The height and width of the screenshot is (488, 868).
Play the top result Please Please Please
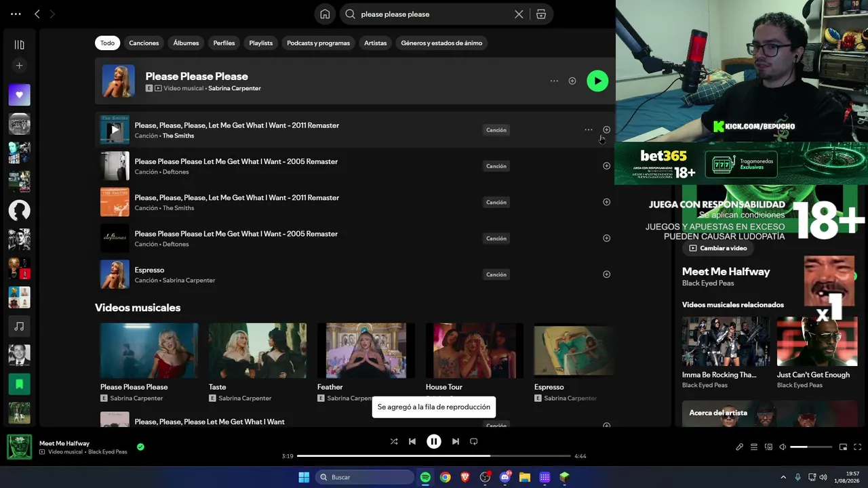[x=597, y=81]
